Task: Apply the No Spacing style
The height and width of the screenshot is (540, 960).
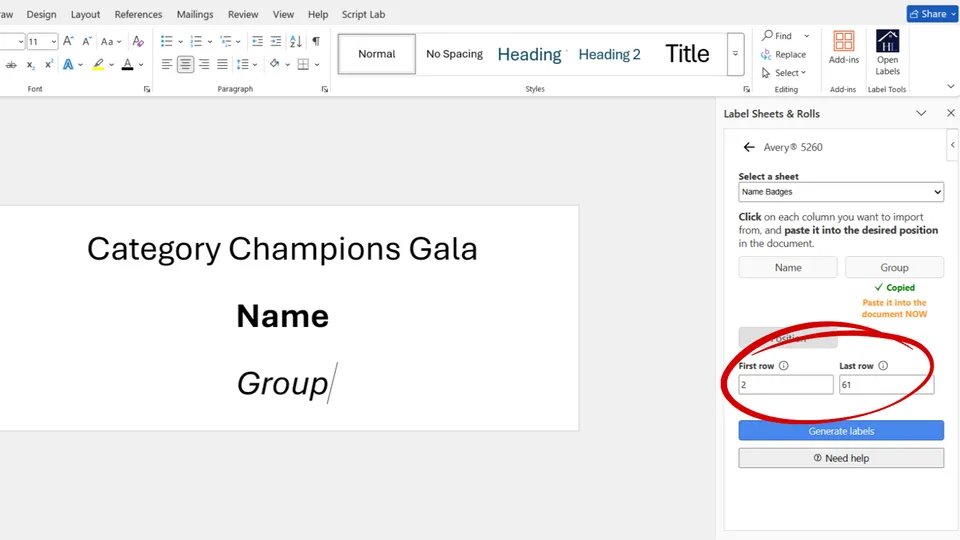Action: [454, 54]
